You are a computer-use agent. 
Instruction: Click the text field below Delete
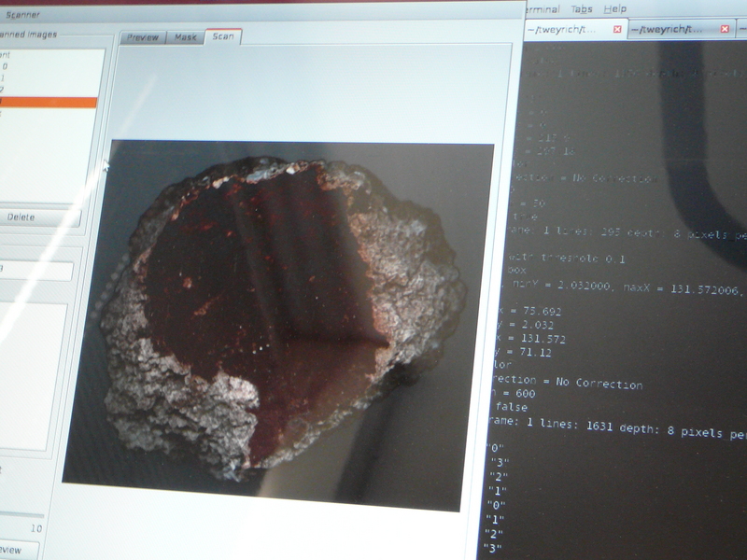tap(35, 270)
